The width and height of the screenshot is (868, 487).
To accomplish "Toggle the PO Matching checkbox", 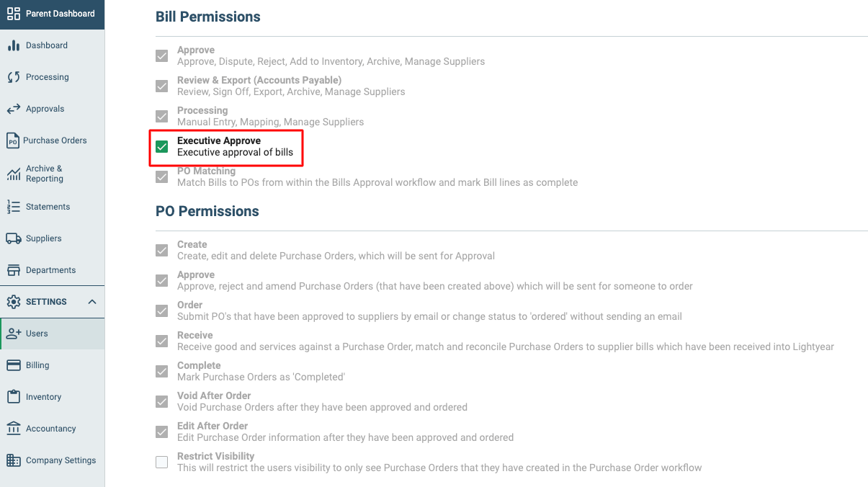I will pos(162,177).
